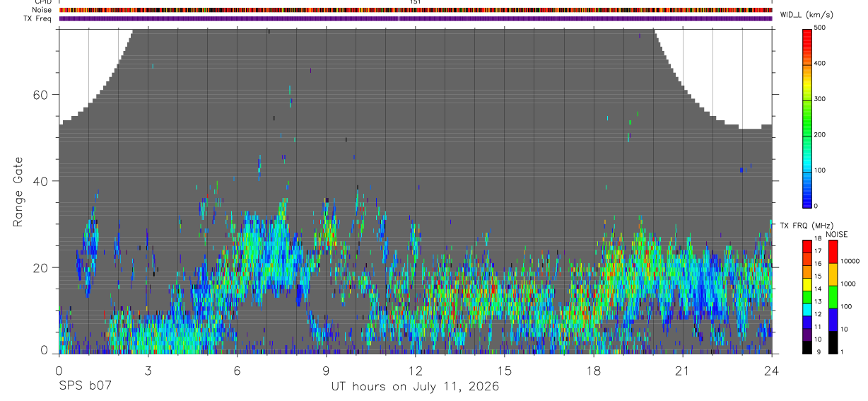
Task: Click the SPS b07 radar beam label
Action: point(84,386)
